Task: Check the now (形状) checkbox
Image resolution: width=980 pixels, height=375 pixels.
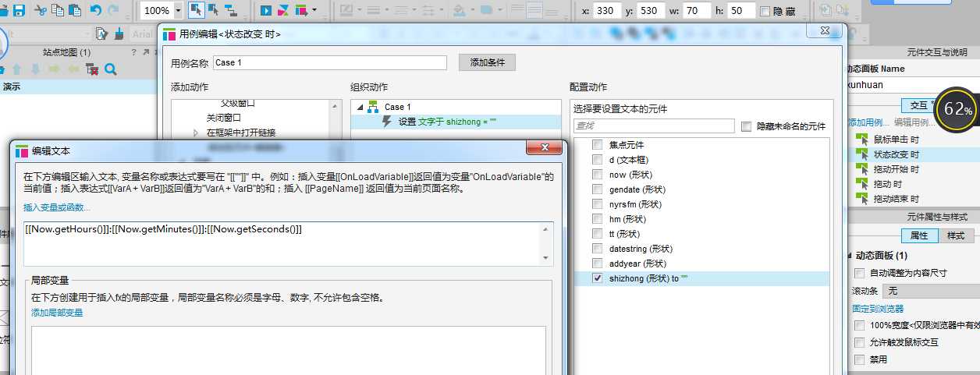Action: coord(597,175)
